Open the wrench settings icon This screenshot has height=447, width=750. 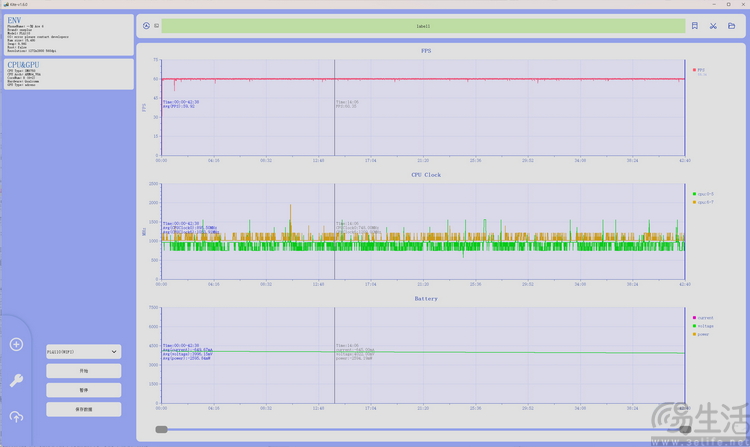point(16,380)
